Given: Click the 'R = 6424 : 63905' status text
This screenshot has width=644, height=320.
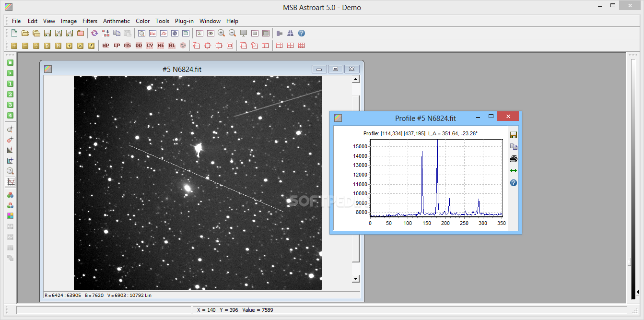Looking at the screenshot, I should click(63, 295).
